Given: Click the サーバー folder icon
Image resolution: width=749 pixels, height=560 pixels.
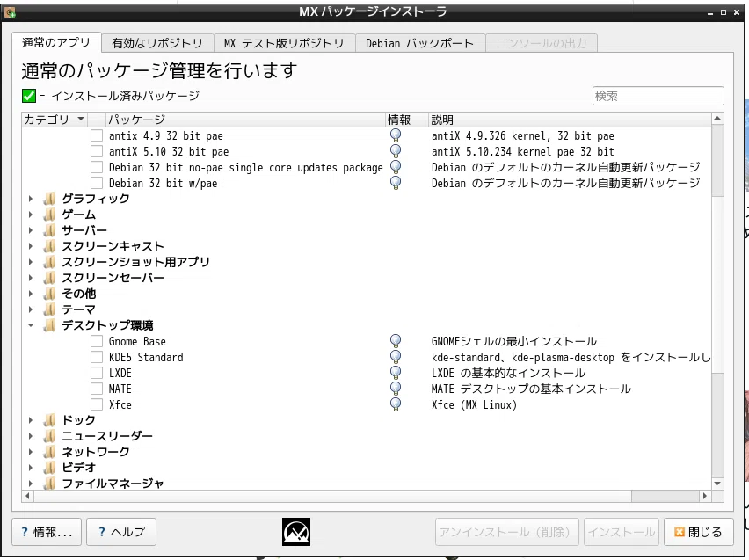Looking at the screenshot, I should (x=49, y=230).
